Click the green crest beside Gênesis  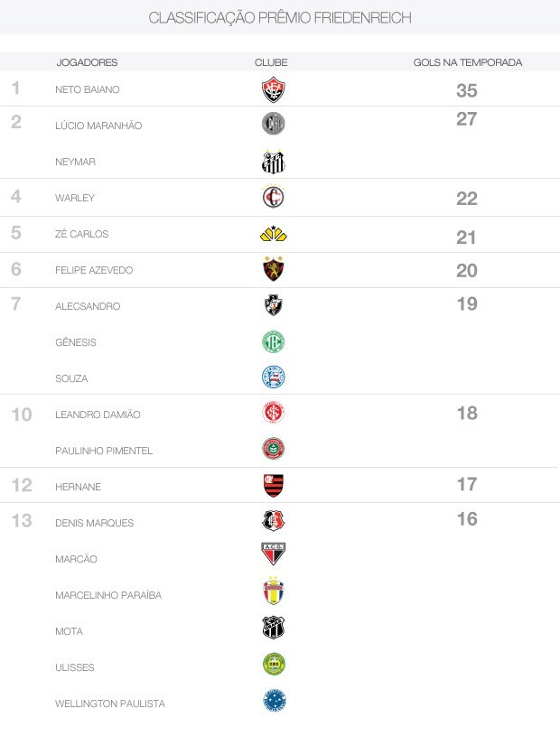273,342
